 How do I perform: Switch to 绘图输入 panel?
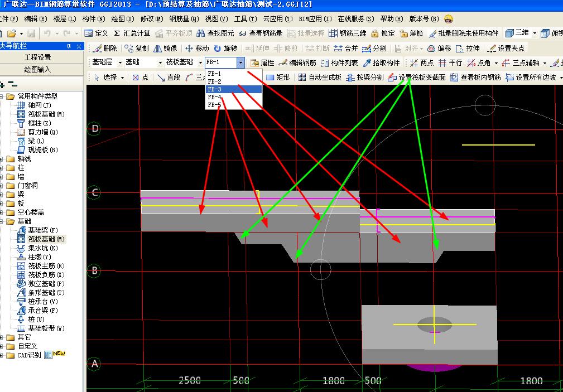[x=38, y=70]
